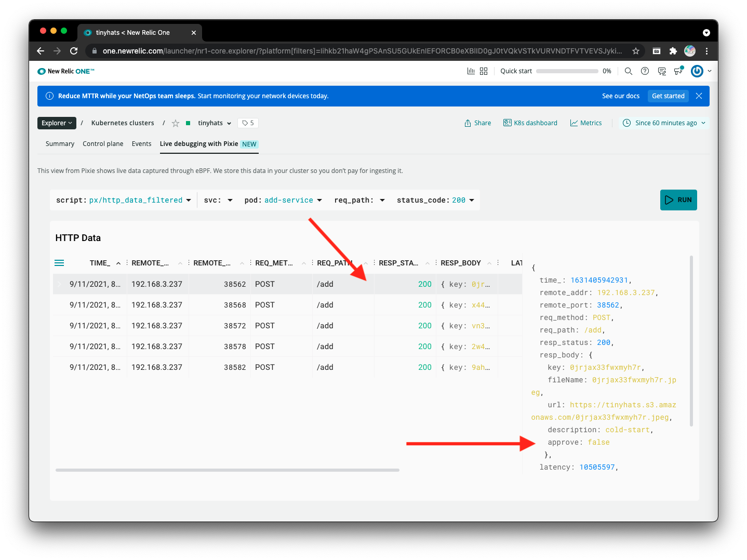Click the Get started banner button
Viewport: 747px width, 560px height.
[668, 96]
